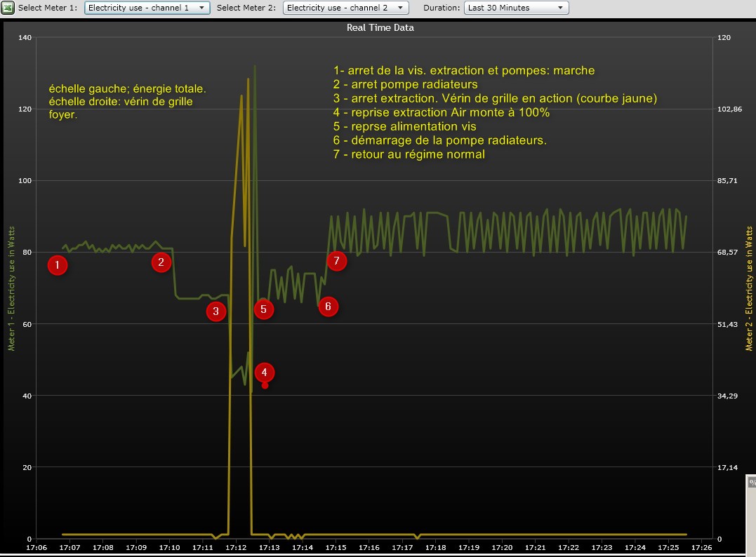
Task: Open the Duration dropdown showing Last 30 Minutes
Action: (x=517, y=8)
